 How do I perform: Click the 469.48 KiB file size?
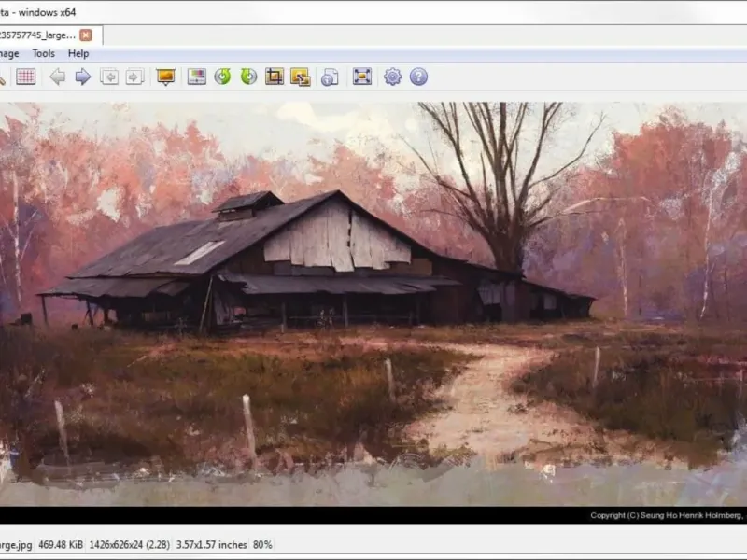[x=61, y=545]
